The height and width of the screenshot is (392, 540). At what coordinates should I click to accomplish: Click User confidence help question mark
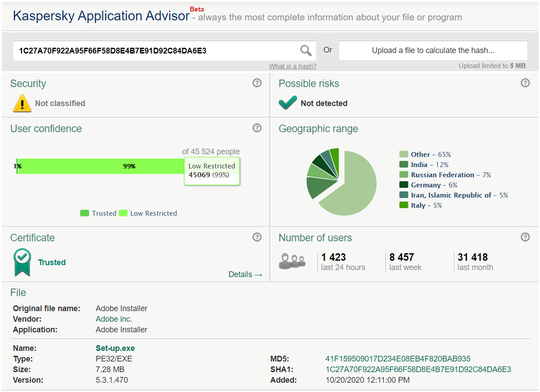257,128
